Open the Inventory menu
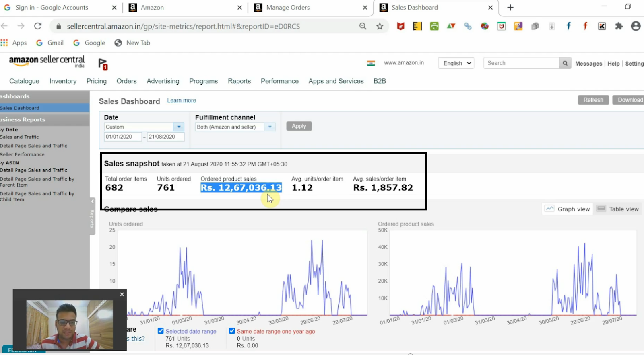The image size is (644, 355). click(63, 81)
